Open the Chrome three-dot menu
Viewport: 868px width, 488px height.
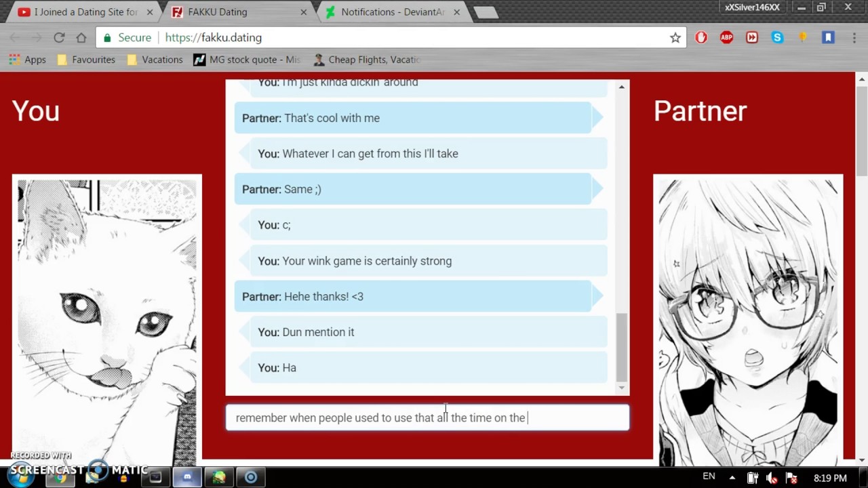pyautogui.click(x=854, y=38)
